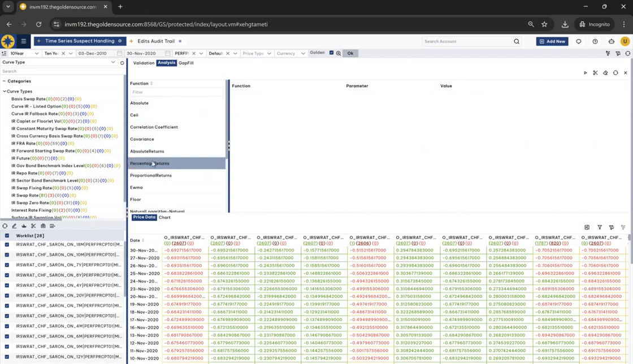This screenshot has height=364, width=633.
Task: Click the eraser clear icon in analysis toolbar
Action: [x=605, y=73]
